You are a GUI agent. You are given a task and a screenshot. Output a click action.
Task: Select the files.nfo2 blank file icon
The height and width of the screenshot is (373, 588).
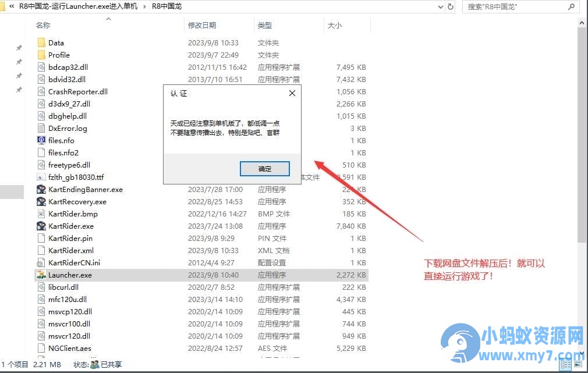click(41, 153)
